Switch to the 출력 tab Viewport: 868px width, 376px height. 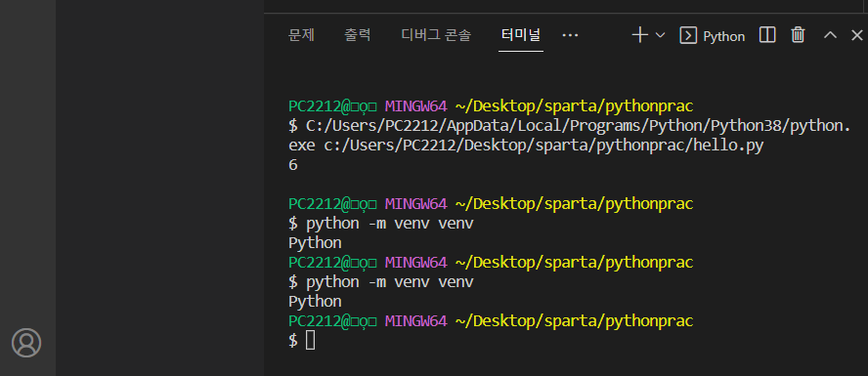(x=358, y=35)
